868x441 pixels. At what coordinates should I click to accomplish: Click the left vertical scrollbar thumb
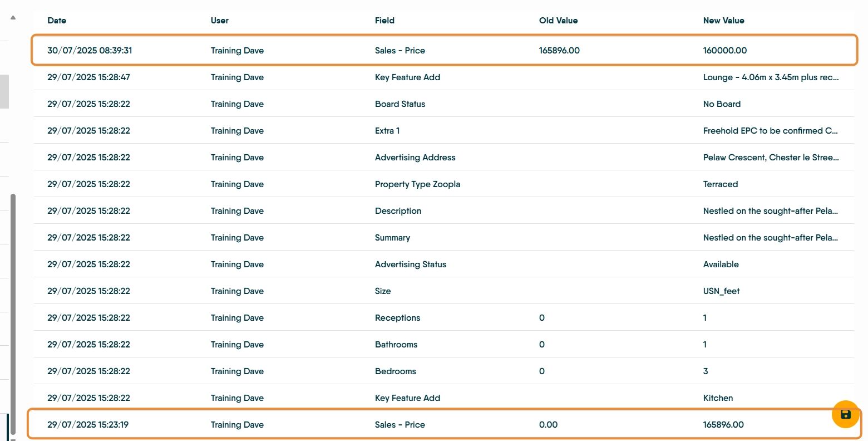tap(13, 315)
